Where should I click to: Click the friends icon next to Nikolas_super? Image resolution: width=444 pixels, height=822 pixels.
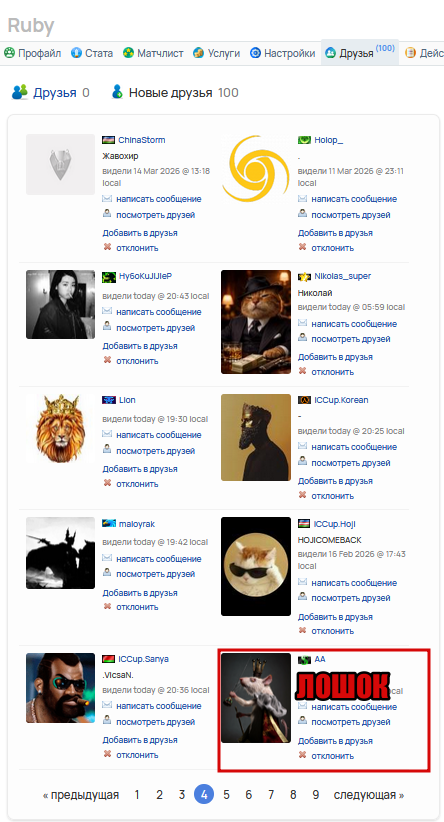[x=302, y=338]
